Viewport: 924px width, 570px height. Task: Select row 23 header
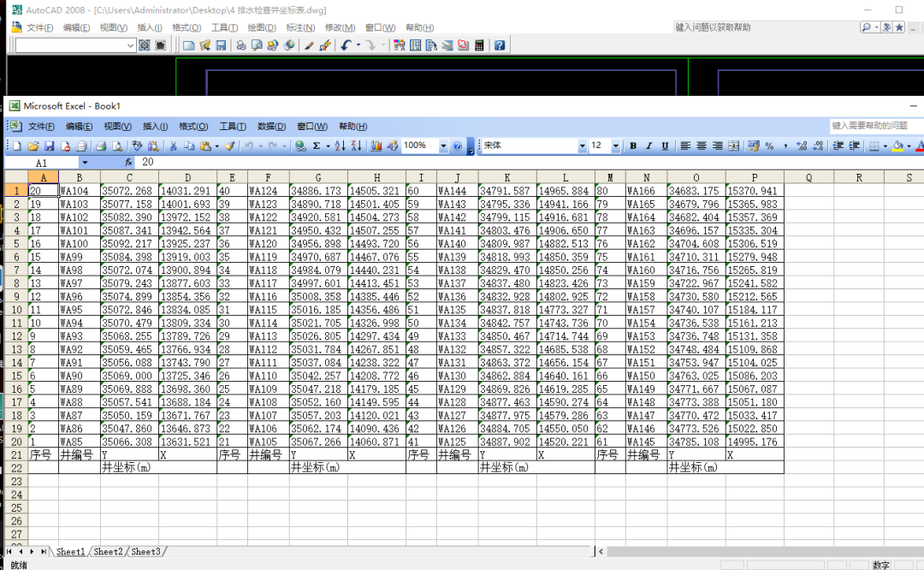coord(16,482)
